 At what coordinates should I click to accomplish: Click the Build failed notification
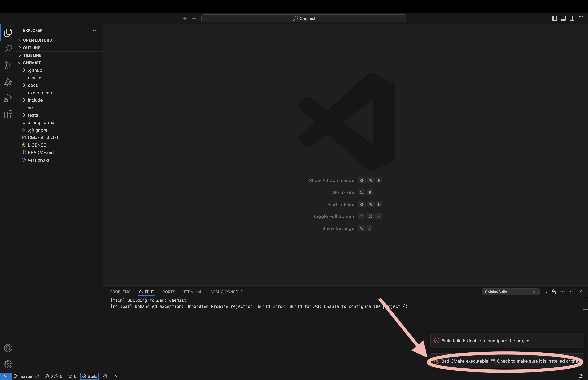point(507,341)
